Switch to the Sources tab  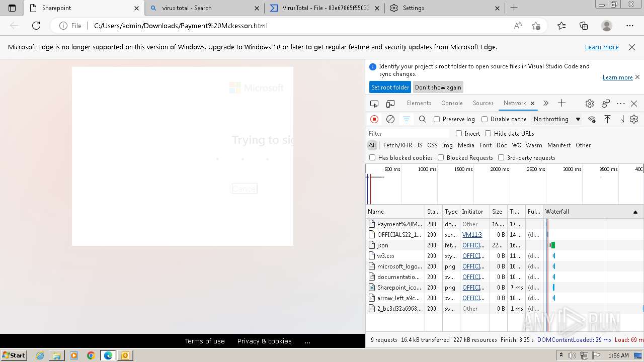(483, 103)
